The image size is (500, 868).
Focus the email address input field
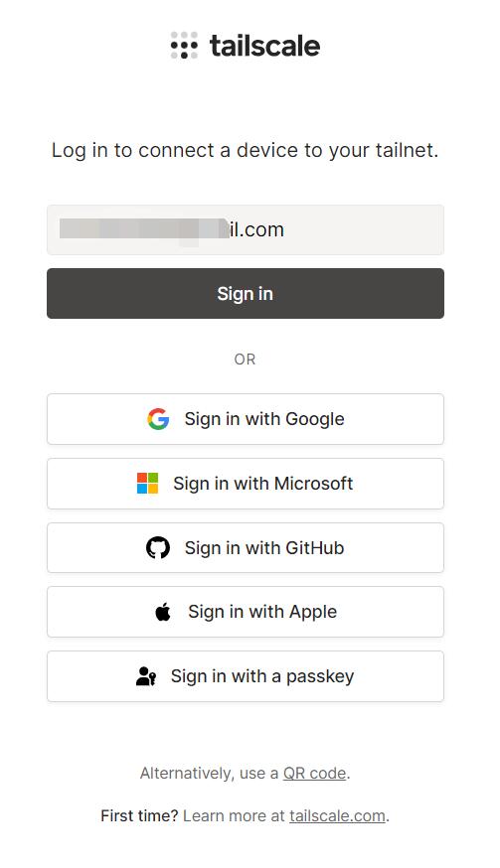click(245, 229)
